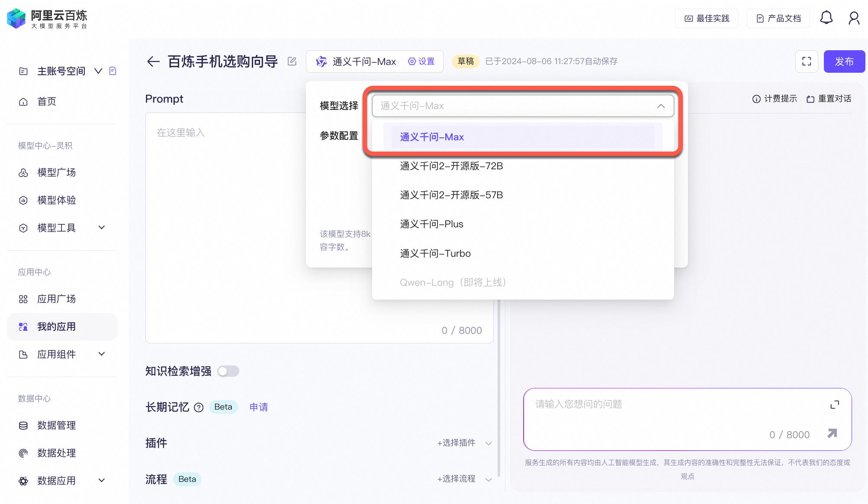The width and height of the screenshot is (868, 504).
Task: Click the 模型工具 cube icon
Action: click(x=23, y=228)
